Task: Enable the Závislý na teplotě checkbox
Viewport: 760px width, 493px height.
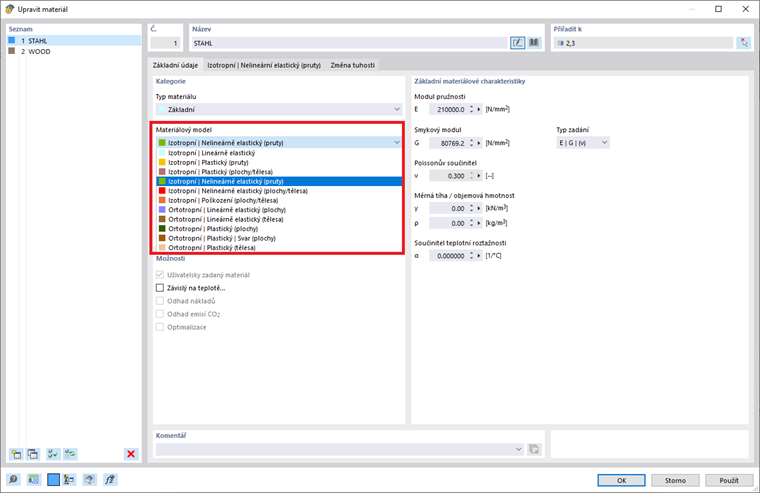Action: pyautogui.click(x=160, y=288)
